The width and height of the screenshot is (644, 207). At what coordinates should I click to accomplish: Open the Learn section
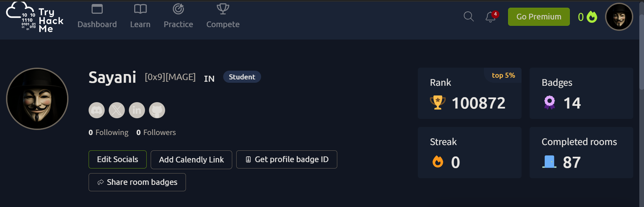pyautogui.click(x=140, y=15)
